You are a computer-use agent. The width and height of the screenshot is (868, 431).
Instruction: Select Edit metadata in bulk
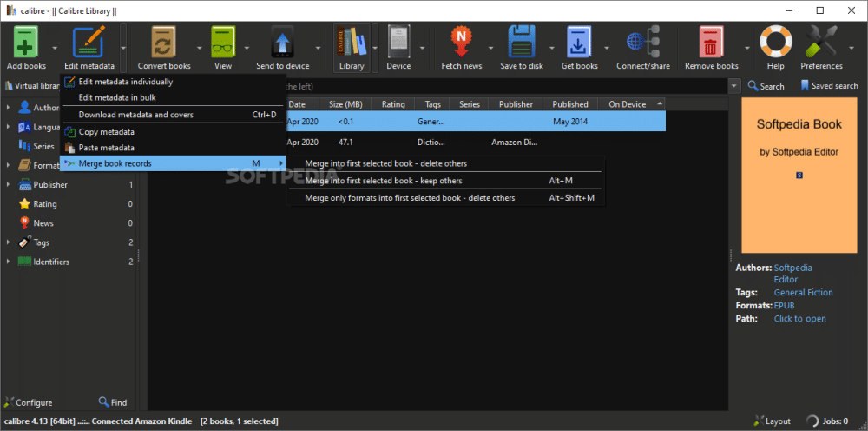[172, 97]
